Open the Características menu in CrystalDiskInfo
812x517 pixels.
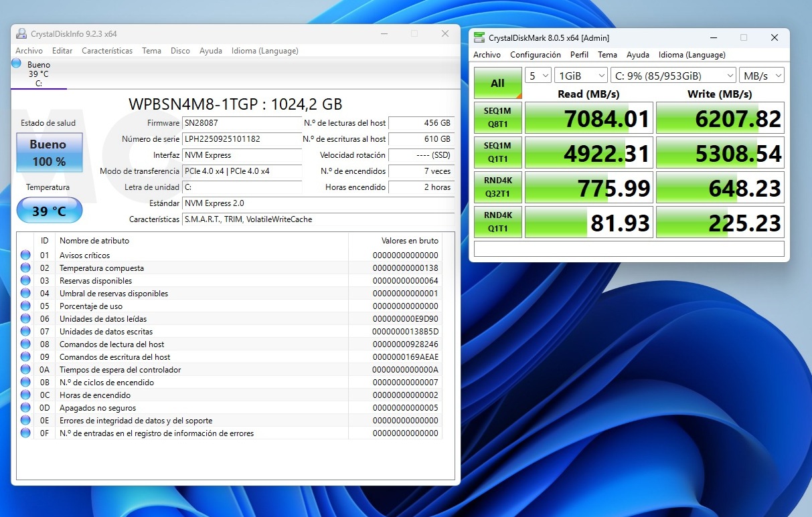coord(107,51)
